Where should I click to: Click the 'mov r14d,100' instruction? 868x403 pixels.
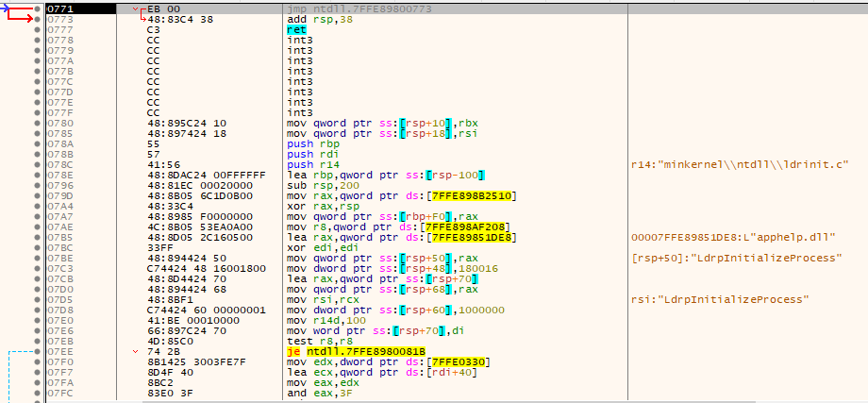[x=325, y=320]
